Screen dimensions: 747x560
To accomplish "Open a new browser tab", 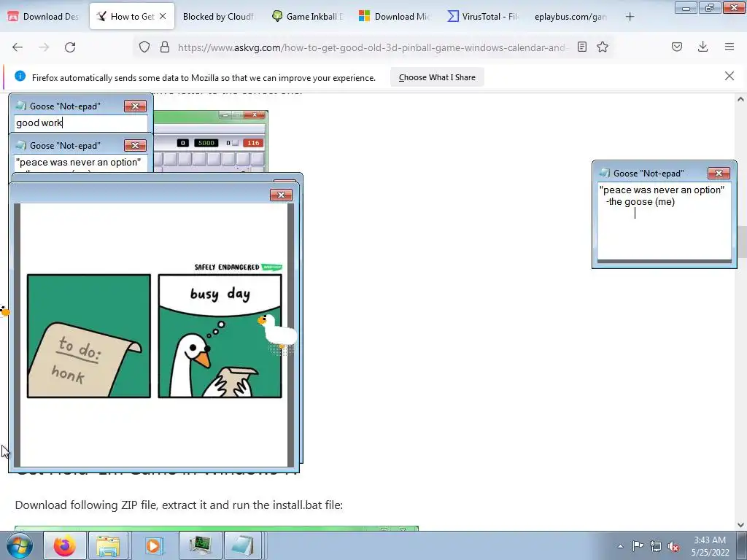I will (630, 17).
